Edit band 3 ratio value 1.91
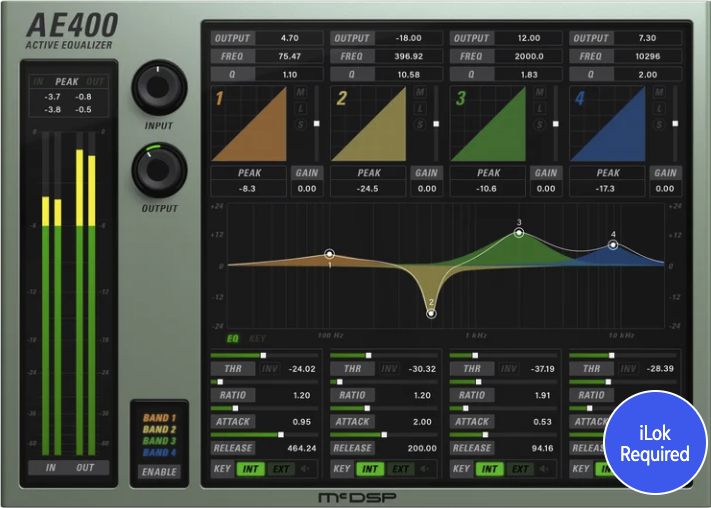Image resolution: width=711 pixels, height=508 pixels. click(x=542, y=395)
